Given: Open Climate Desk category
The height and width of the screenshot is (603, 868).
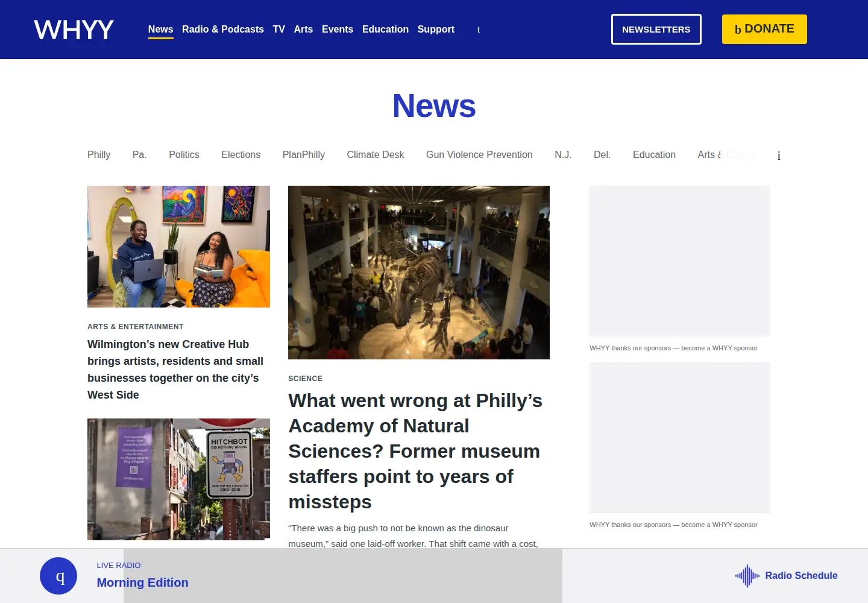Looking at the screenshot, I should click(x=376, y=155).
